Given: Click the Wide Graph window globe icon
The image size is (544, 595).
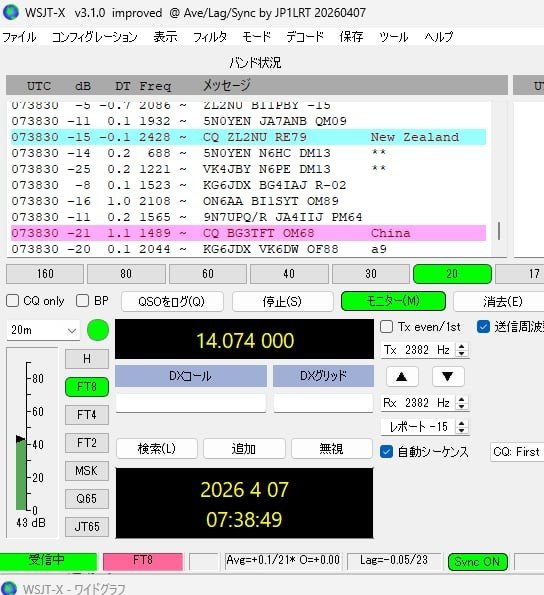Looking at the screenshot, I should pyautogui.click(x=9, y=588).
